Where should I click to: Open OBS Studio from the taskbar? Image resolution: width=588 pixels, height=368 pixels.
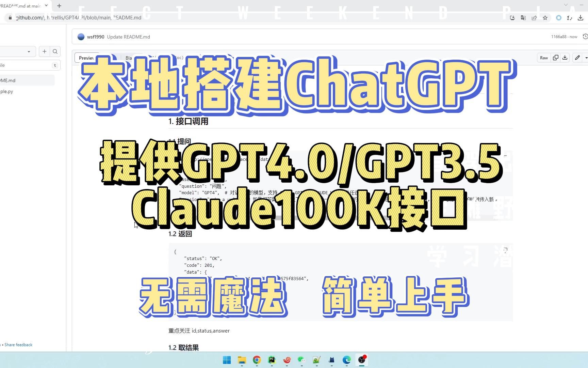[x=362, y=360]
